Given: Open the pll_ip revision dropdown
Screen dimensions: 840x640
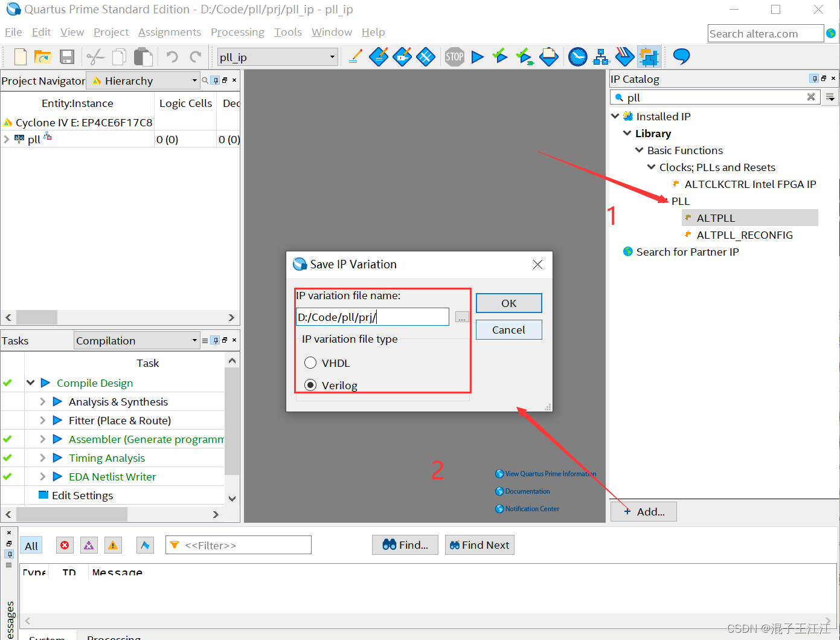Looking at the screenshot, I should [332, 57].
